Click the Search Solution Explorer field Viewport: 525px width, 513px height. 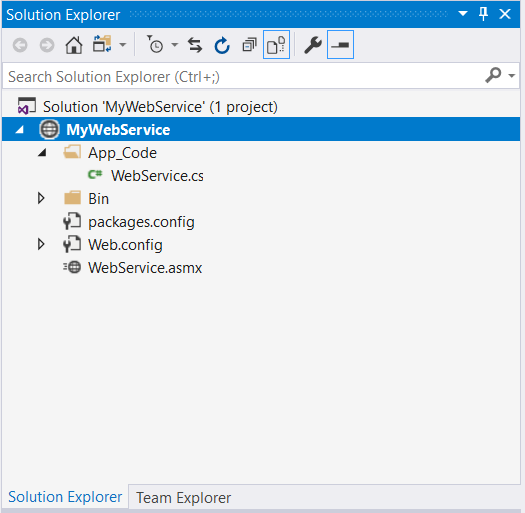(244, 77)
